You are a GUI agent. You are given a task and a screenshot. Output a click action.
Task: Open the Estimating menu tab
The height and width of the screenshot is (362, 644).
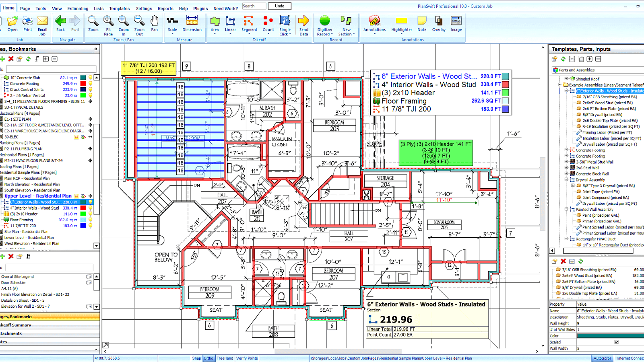point(78,8)
